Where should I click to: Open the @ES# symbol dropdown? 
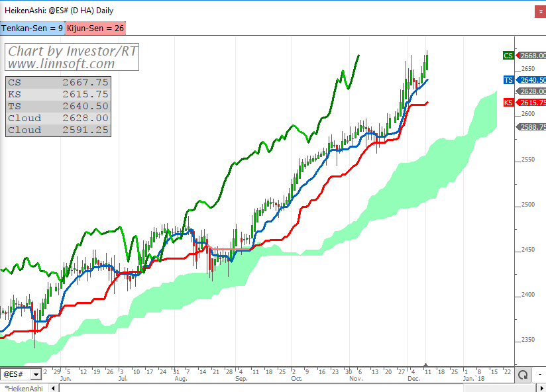coord(36,375)
